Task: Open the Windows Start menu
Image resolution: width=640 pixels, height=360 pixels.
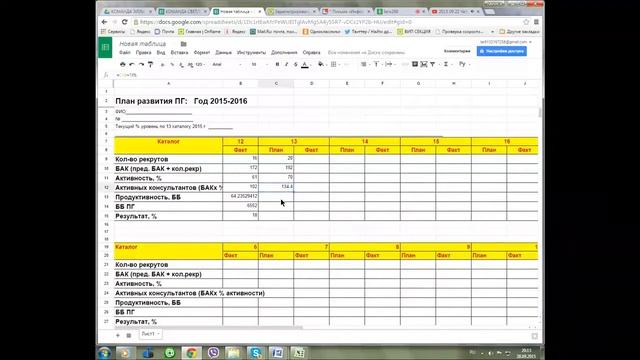Action: [x=104, y=353]
